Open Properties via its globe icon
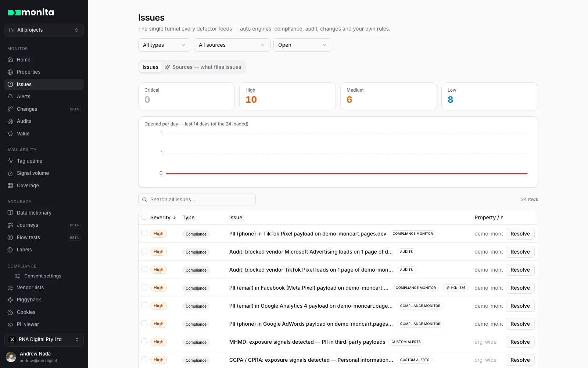This screenshot has height=368, width=588. (10, 72)
